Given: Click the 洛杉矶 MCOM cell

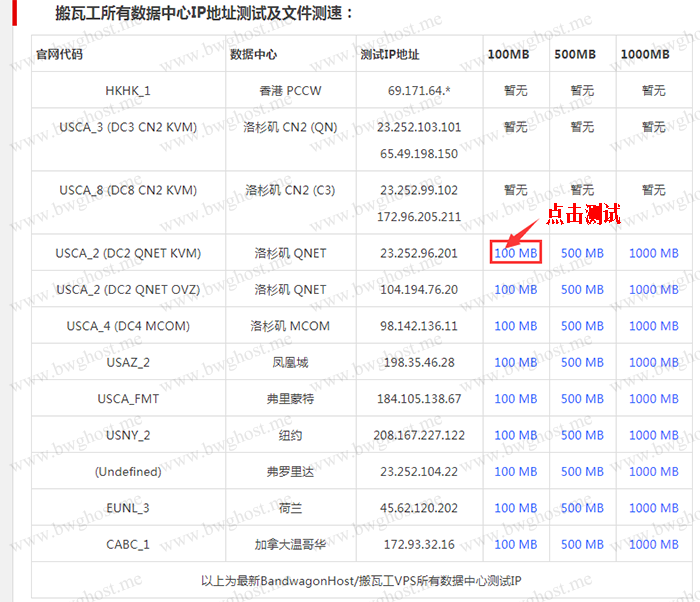Looking at the screenshot, I should (290, 326).
